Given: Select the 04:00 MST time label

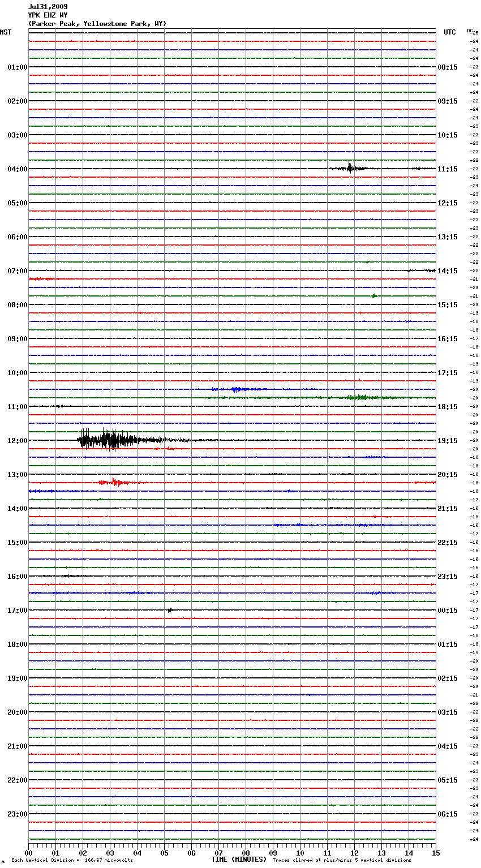Looking at the screenshot, I should (x=17, y=169).
